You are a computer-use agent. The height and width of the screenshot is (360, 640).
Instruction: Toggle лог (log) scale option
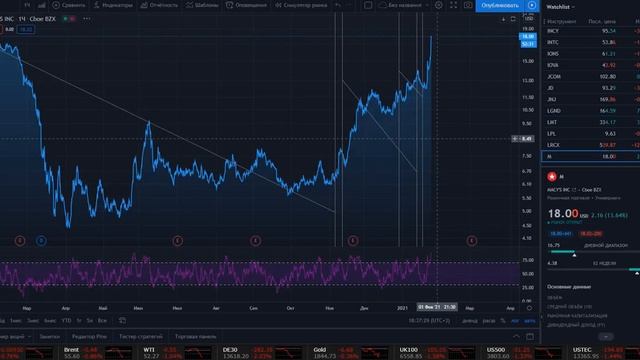point(515,321)
